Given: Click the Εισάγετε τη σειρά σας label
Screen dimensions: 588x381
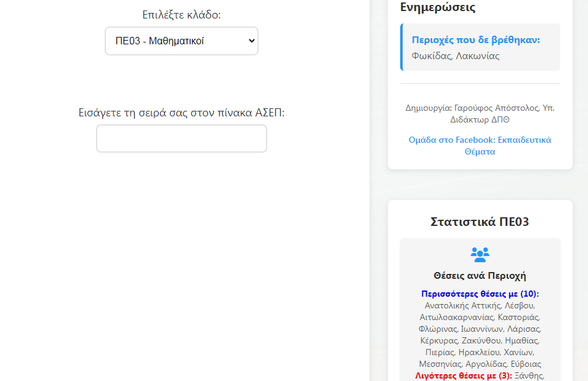Looking at the screenshot, I should click(181, 113).
